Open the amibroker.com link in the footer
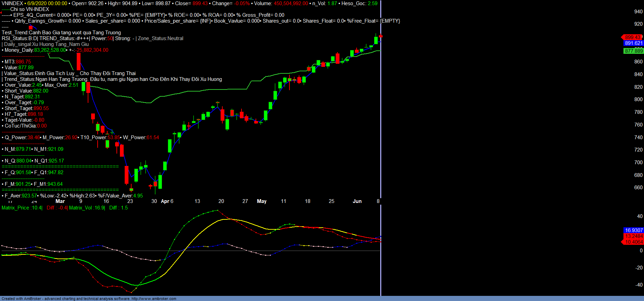This screenshot has width=644, height=301. point(154,299)
